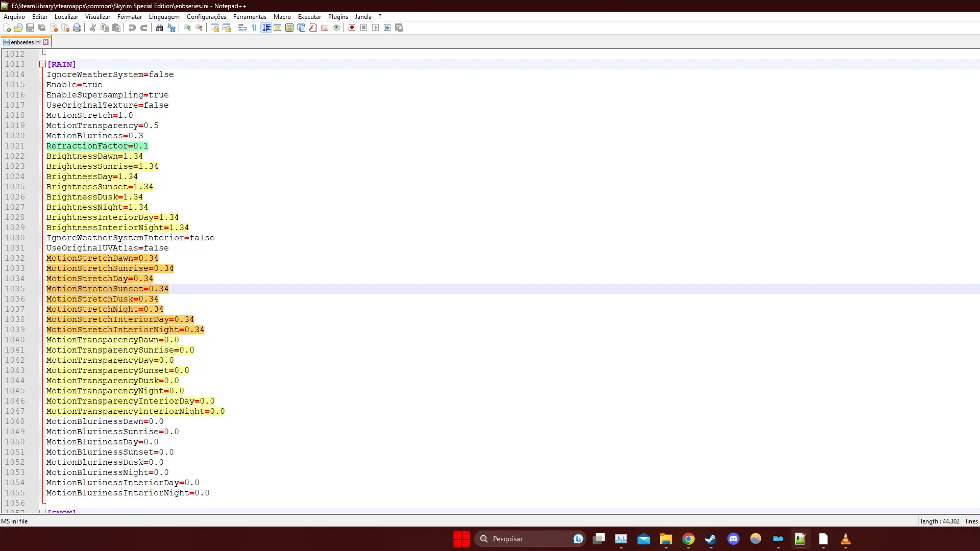Create a new file with New icon
The width and height of the screenshot is (980, 551).
pos(7,28)
